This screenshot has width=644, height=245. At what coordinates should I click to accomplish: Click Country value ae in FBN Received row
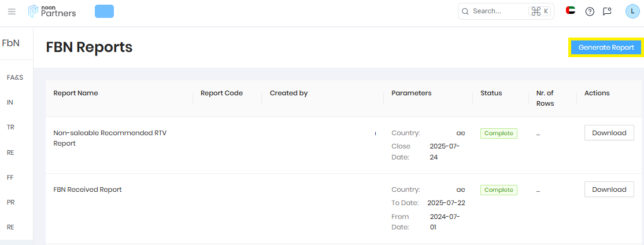tap(461, 190)
